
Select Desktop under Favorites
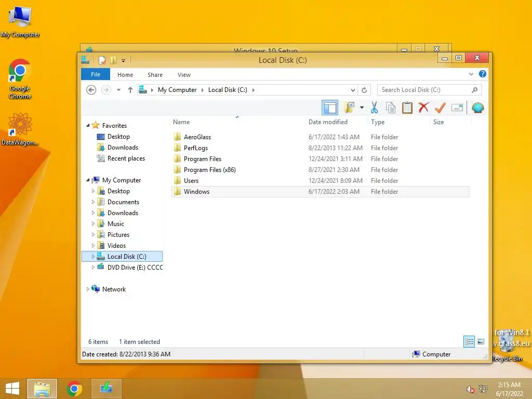(x=118, y=137)
